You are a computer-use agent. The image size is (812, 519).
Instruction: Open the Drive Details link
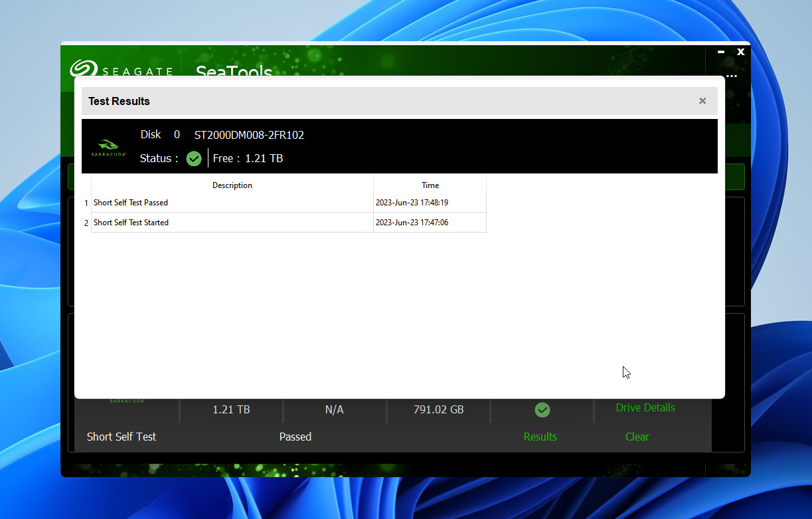click(645, 407)
